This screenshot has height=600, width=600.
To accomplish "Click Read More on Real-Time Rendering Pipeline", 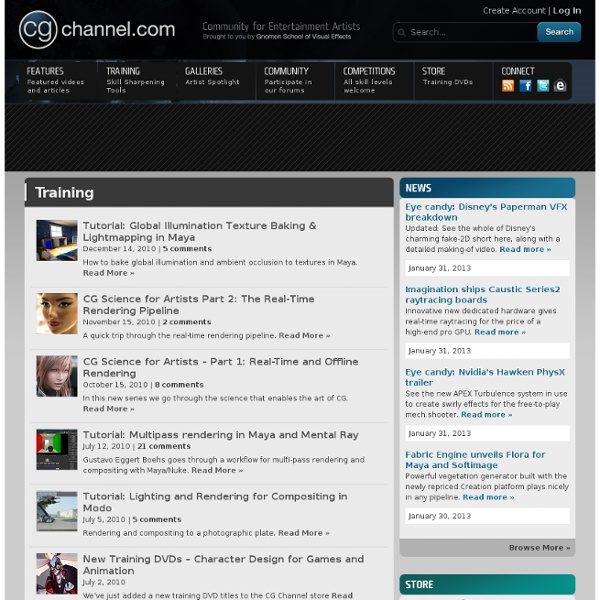I will click(x=304, y=336).
